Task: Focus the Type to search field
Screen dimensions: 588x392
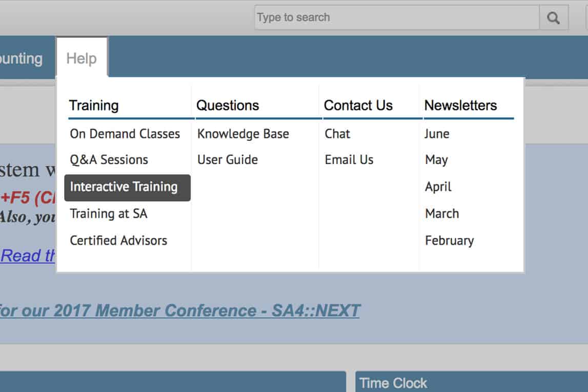Action: pos(397,17)
